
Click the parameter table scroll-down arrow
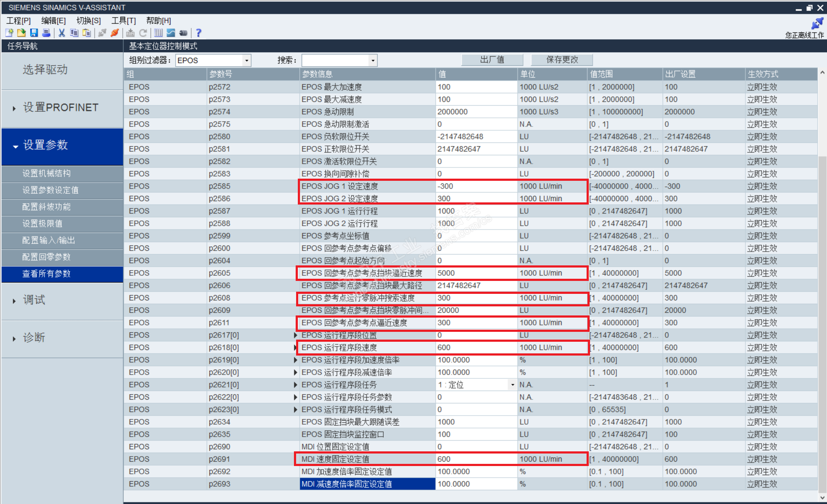click(822, 497)
